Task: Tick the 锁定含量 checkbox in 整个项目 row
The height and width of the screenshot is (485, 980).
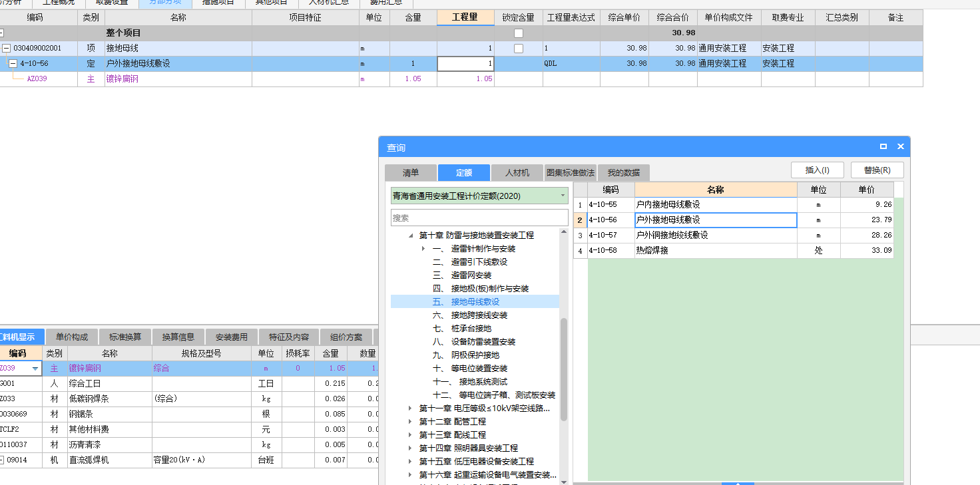Action: click(519, 33)
